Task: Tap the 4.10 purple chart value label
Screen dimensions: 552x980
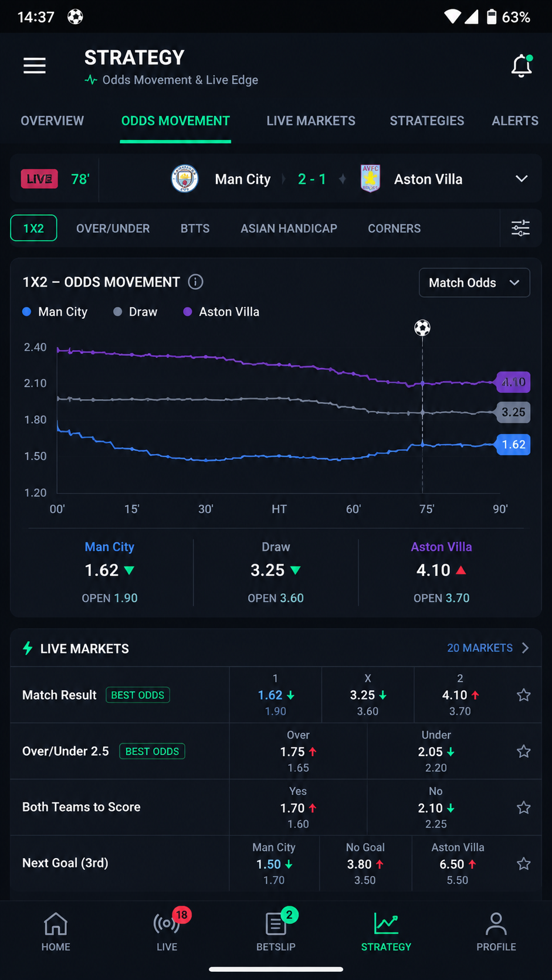Action: (x=513, y=382)
